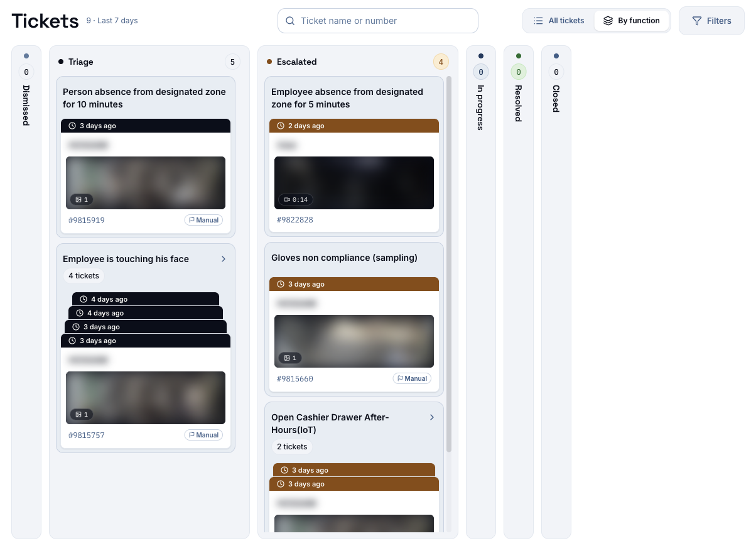Click the image count icon on ticket #9815919
Viewport: 756px width, 548px height.
78,200
